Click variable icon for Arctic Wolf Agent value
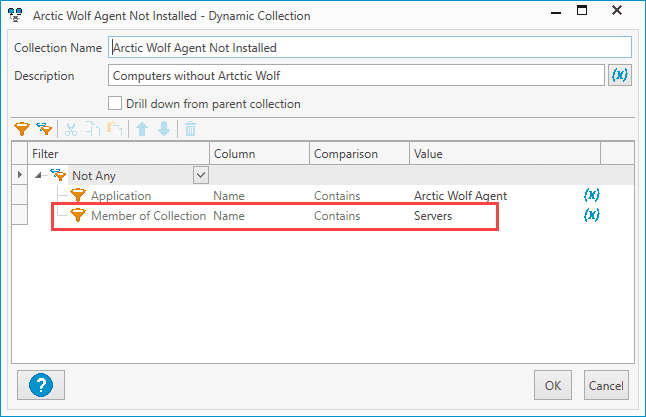Image resolution: width=646 pixels, height=417 pixels. 592,195
